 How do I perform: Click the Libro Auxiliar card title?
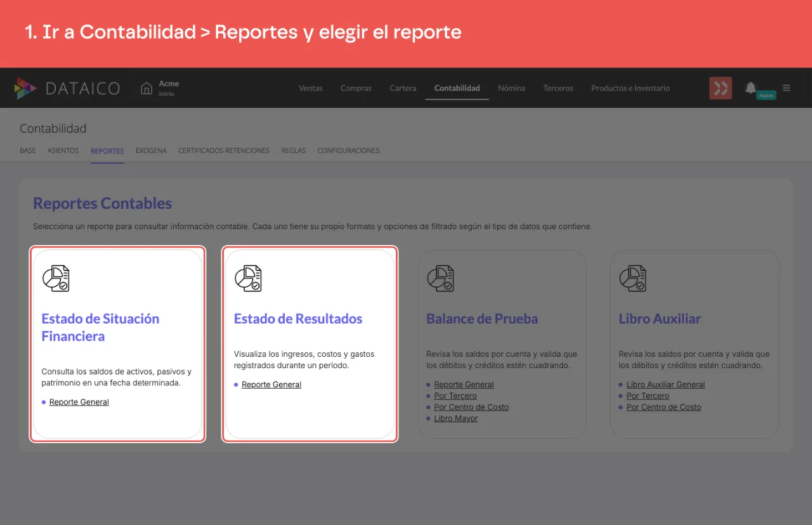(x=660, y=319)
